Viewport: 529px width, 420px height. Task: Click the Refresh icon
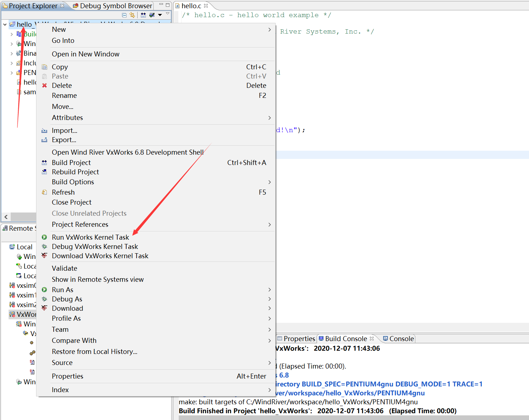(x=44, y=192)
